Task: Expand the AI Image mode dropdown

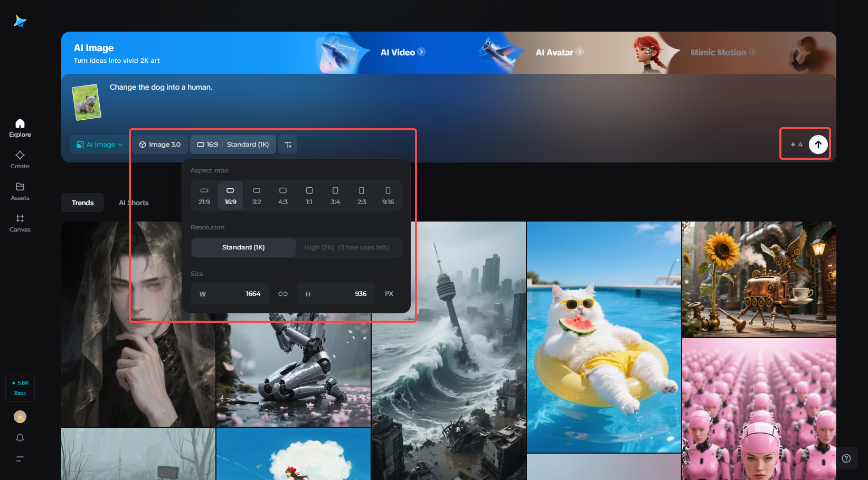Action: tap(100, 145)
